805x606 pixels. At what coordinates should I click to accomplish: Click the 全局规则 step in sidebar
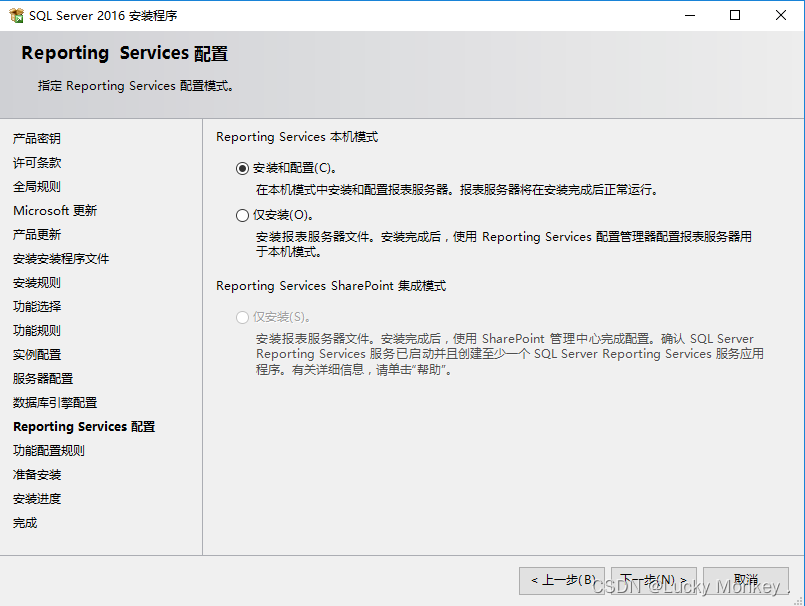37,186
